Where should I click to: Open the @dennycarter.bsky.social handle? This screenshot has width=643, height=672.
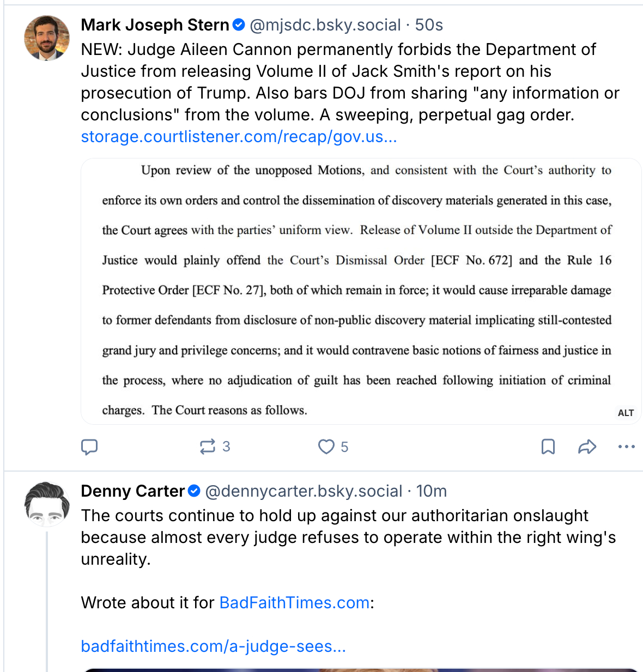[x=304, y=491]
